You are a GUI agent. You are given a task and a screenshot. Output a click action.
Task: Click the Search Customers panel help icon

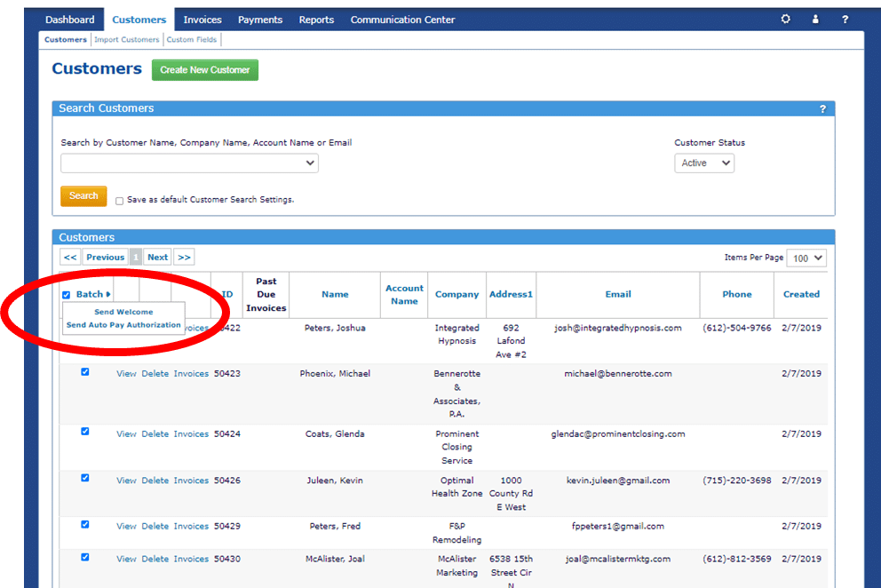tap(822, 108)
